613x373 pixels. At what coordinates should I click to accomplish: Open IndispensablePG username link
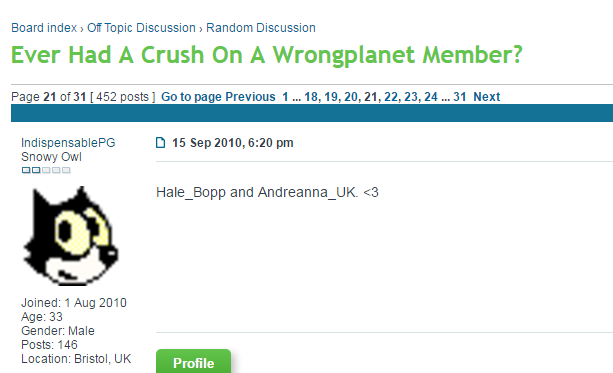point(68,143)
